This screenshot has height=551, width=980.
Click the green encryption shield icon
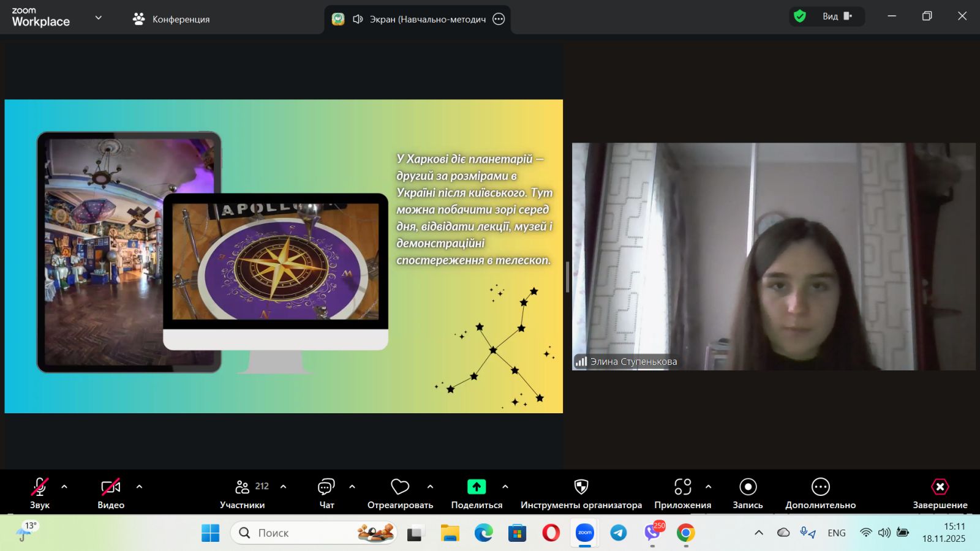point(800,17)
